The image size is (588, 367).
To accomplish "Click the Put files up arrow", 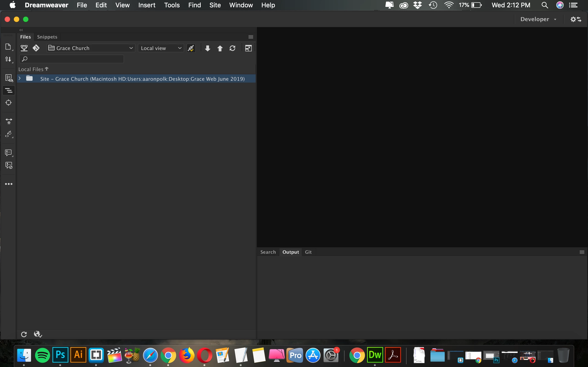I will [220, 48].
